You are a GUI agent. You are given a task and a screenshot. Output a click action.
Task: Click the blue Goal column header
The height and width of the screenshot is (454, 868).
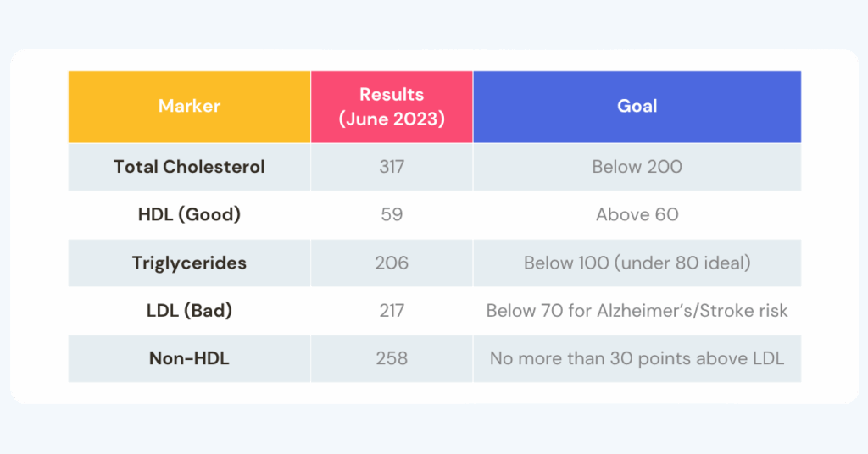(637, 107)
